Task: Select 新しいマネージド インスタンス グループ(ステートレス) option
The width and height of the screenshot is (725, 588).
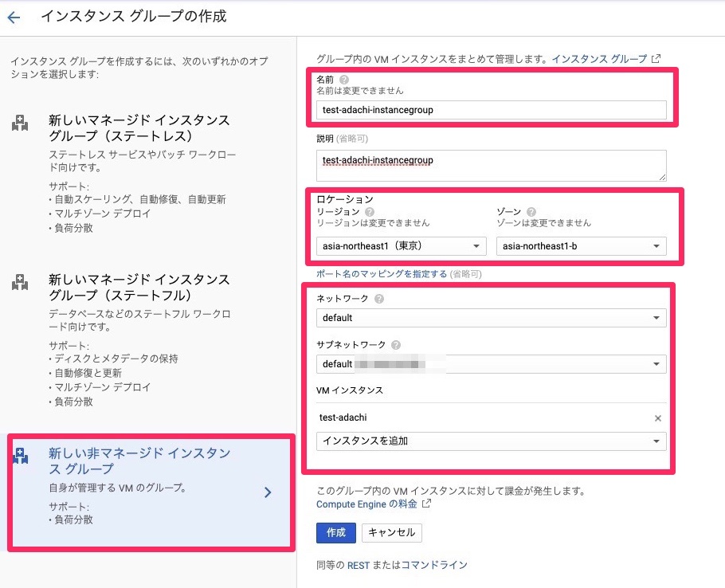Action: pyautogui.click(x=139, y=127)
